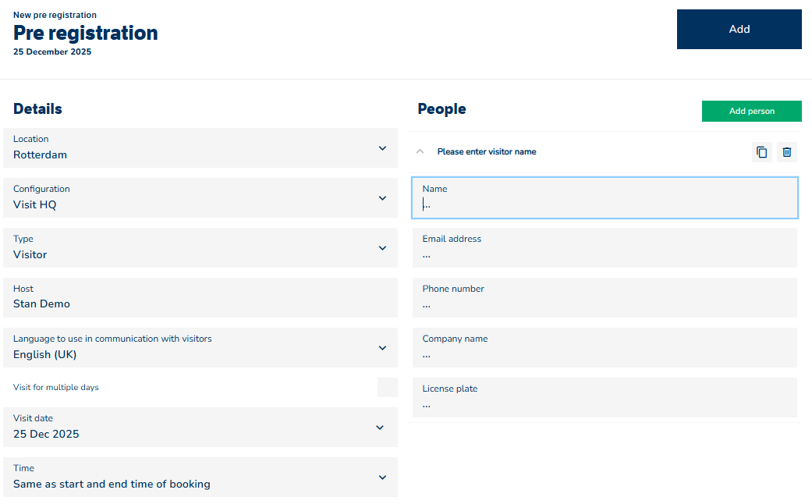Click the Host field showing Stan Demo
Viewport: 812px width, 504px height.
pyautogui.click(x=200, y=298)
